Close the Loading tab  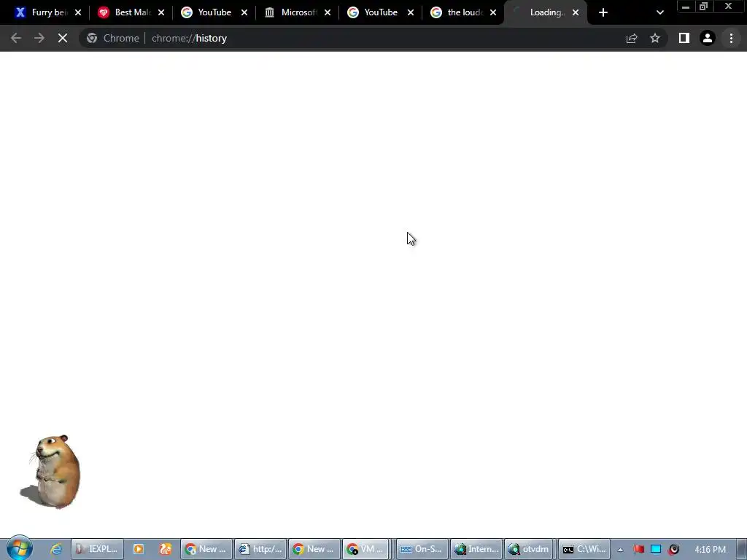(576, 12)
